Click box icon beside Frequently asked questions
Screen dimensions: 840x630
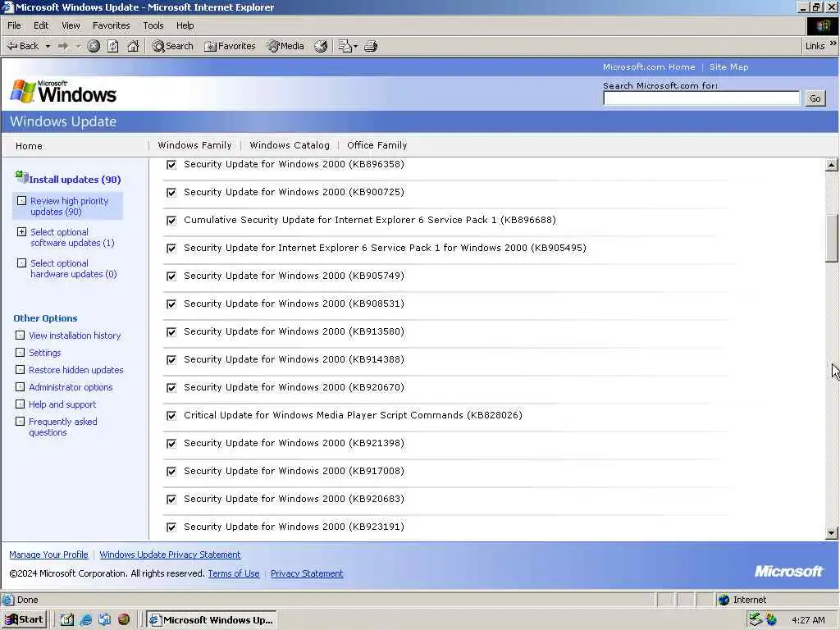tap(20, 422)
